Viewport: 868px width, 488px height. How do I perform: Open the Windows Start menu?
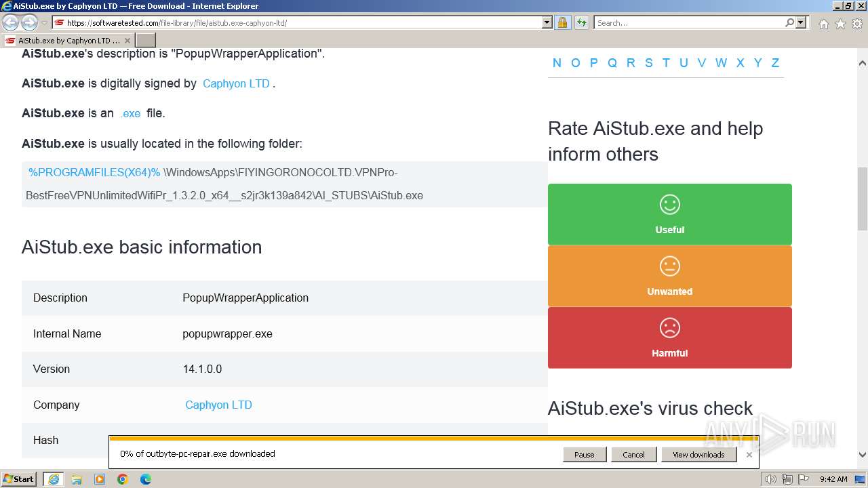click(x=19, y=479)
